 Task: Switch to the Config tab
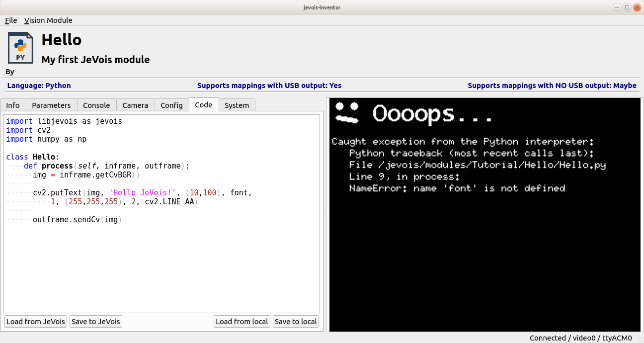(171, 105)
